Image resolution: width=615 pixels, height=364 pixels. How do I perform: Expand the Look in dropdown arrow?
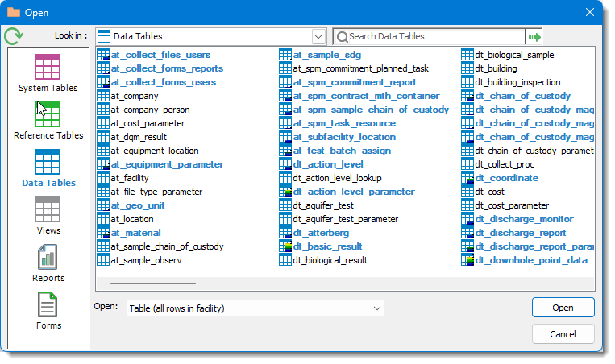318,37
